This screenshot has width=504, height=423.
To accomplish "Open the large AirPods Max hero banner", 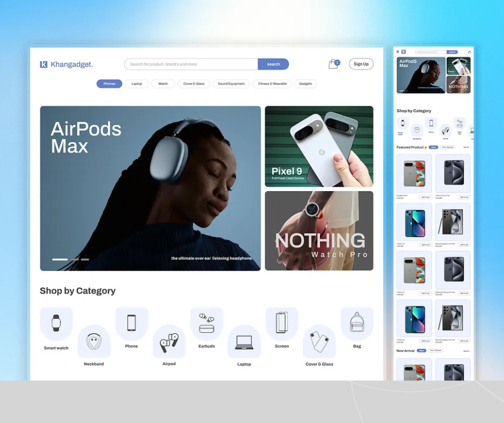I will (151, 188).
